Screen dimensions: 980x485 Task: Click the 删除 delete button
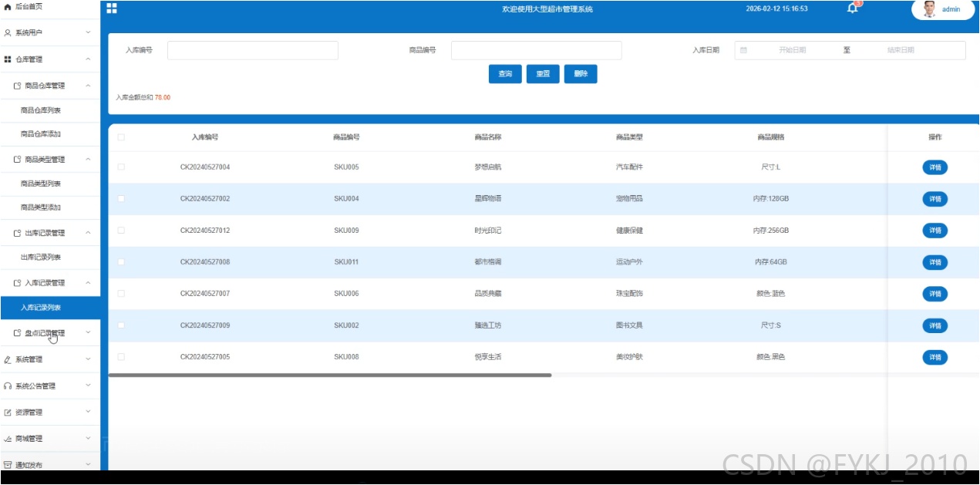click(581, 74)
